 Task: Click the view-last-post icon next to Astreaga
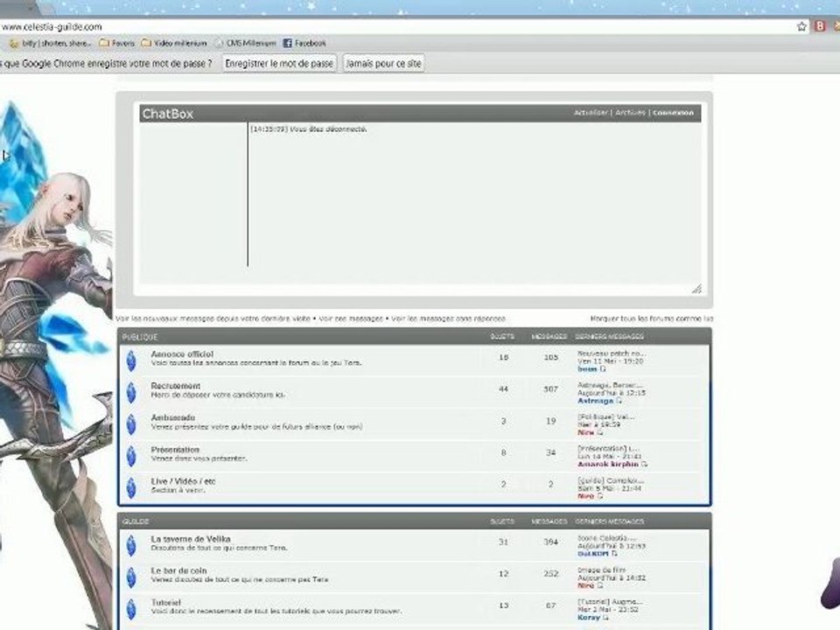(619, 401)
